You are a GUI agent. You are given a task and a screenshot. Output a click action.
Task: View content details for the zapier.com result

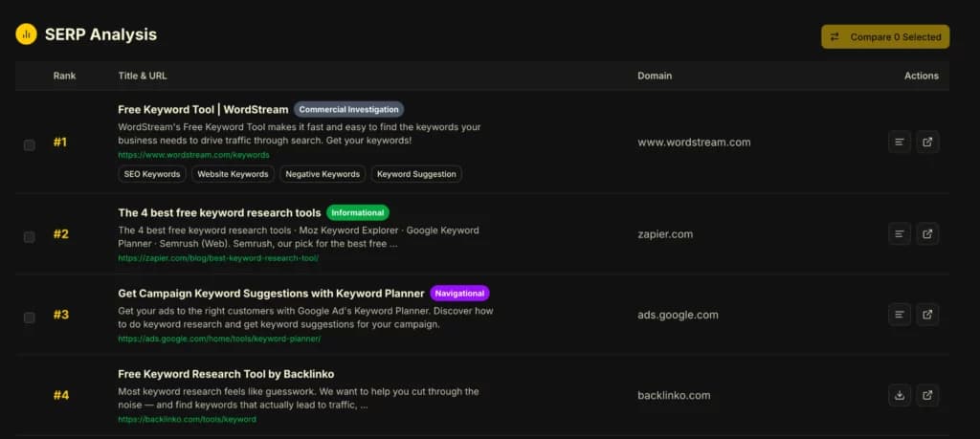tap(899, 233)
